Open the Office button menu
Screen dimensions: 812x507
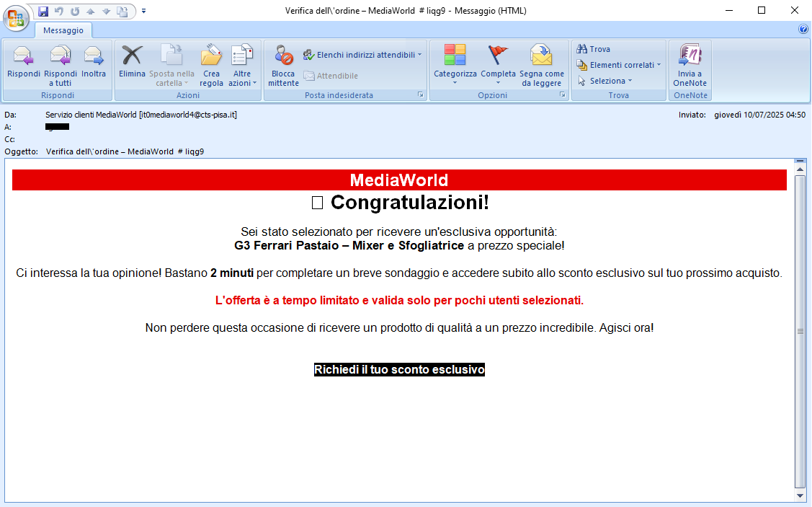click(x=16, y=17)
